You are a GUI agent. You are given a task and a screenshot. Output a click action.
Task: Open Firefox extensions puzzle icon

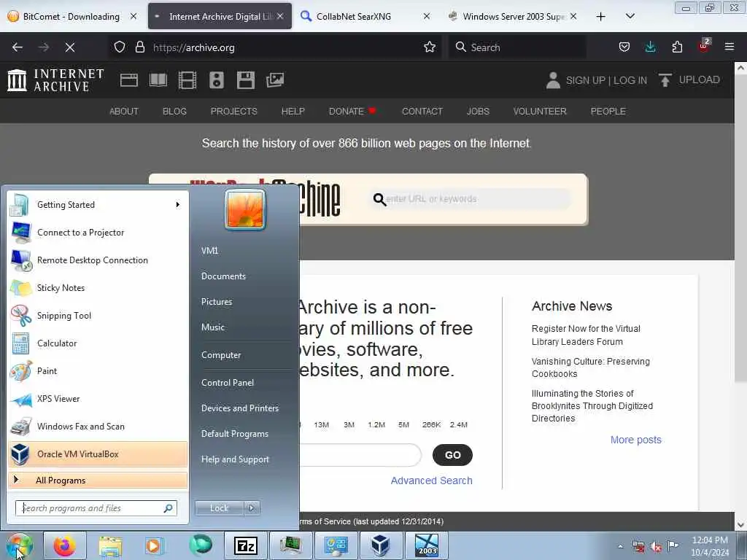[677, 47]
